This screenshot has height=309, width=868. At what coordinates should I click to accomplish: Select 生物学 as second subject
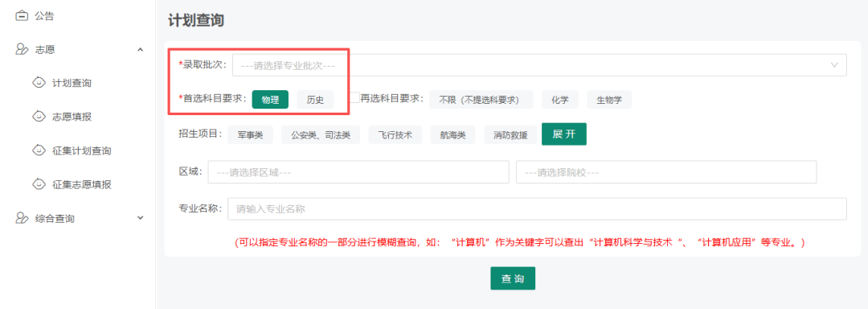coord(609,100)
